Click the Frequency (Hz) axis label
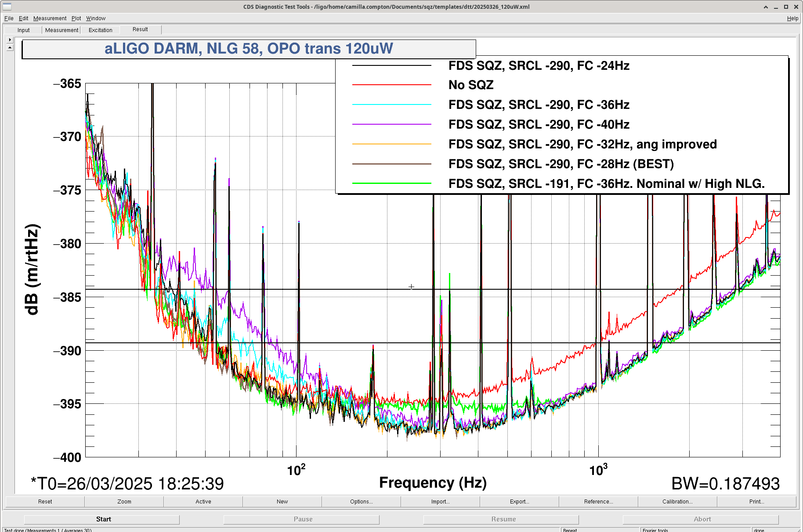 [x=433, y=482]
